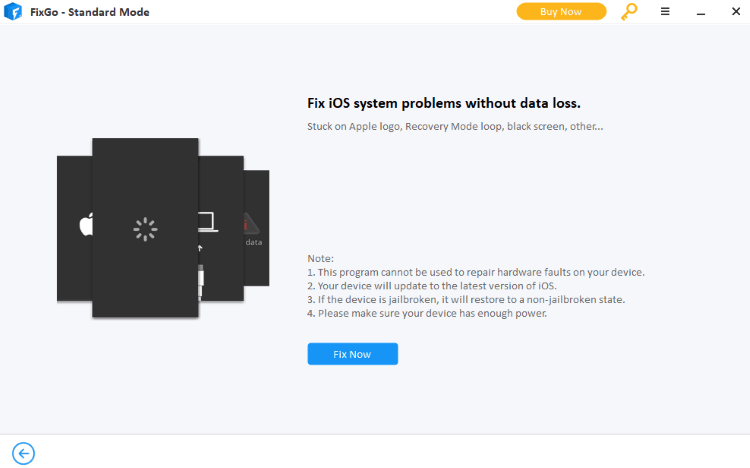Open the key-shaped register icon
The image size is (750, 468).
pos(629,11)
